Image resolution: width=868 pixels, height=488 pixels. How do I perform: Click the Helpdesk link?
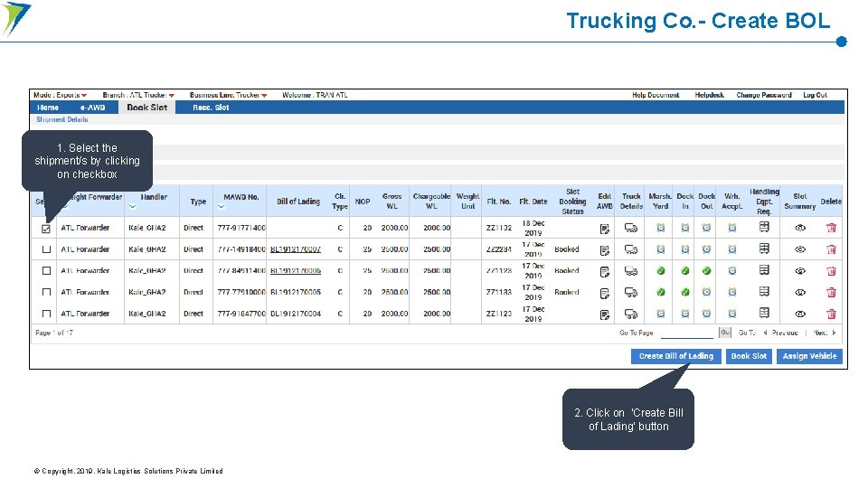pos(709,95)
